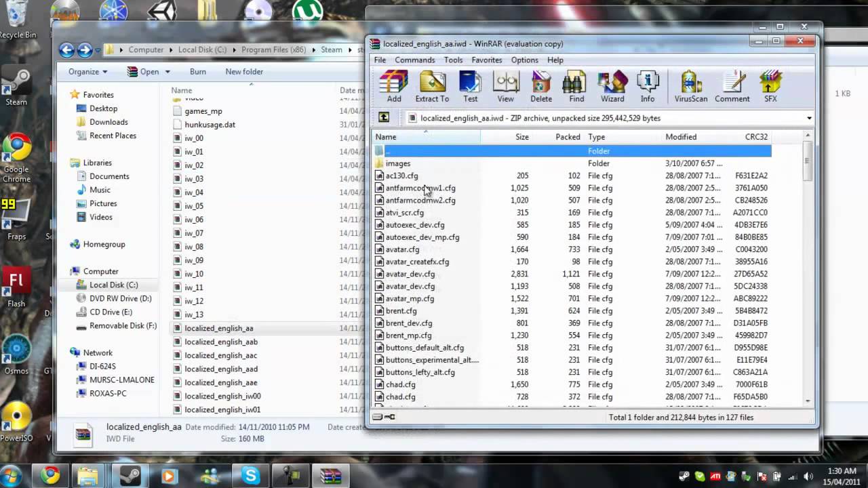Open Skype from the taskbar
The height and width of the screenshot is (488, 868).
[x=251, y=476]
